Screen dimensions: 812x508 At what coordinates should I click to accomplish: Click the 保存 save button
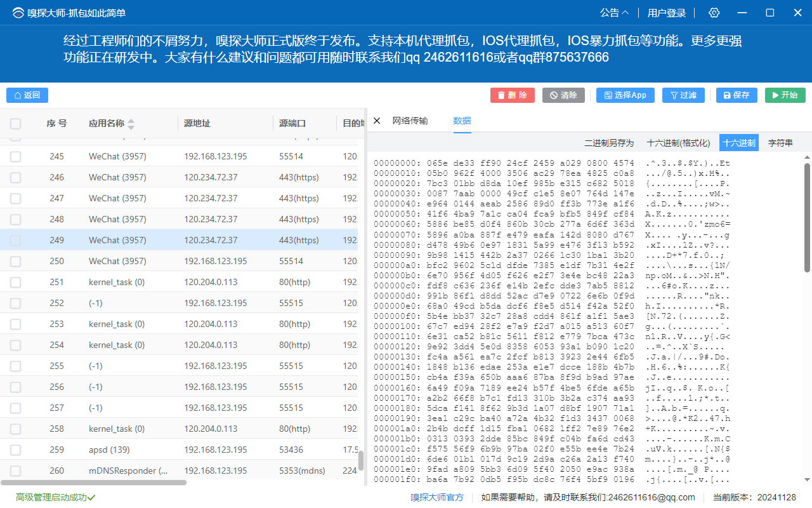pos(737,95)
